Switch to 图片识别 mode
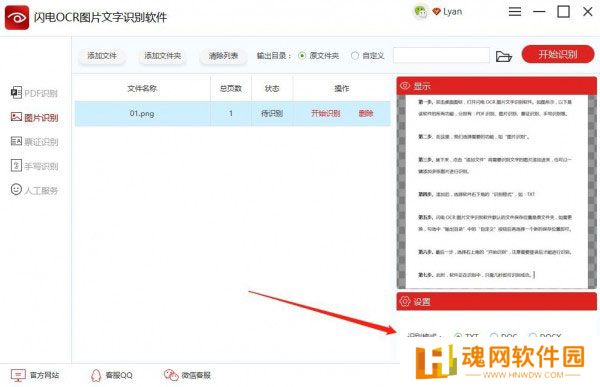The width and height of the screenshot is (600, 387). (x=34, y=117)
